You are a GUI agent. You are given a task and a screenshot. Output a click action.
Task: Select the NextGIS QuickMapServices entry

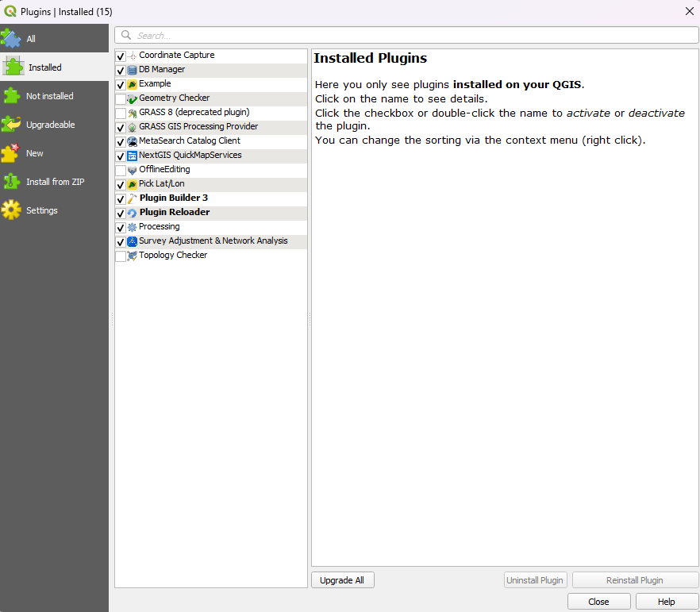211,156
